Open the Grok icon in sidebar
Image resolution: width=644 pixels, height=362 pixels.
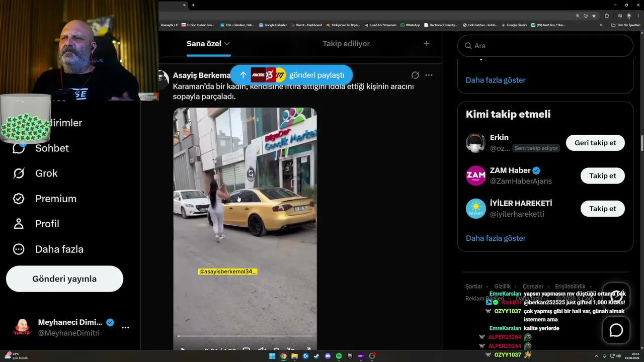click(x=19, y=173)
